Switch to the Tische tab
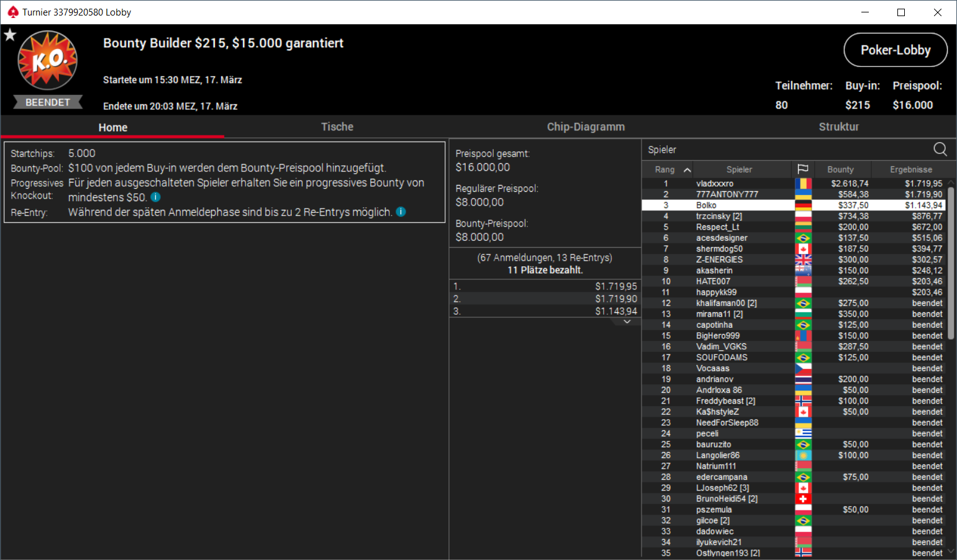 337,127
